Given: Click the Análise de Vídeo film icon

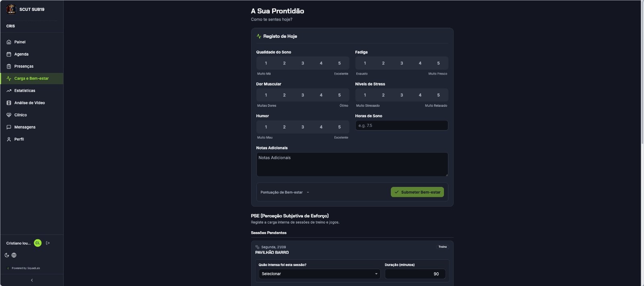Looking at the screenshot, I should [9, 103].
